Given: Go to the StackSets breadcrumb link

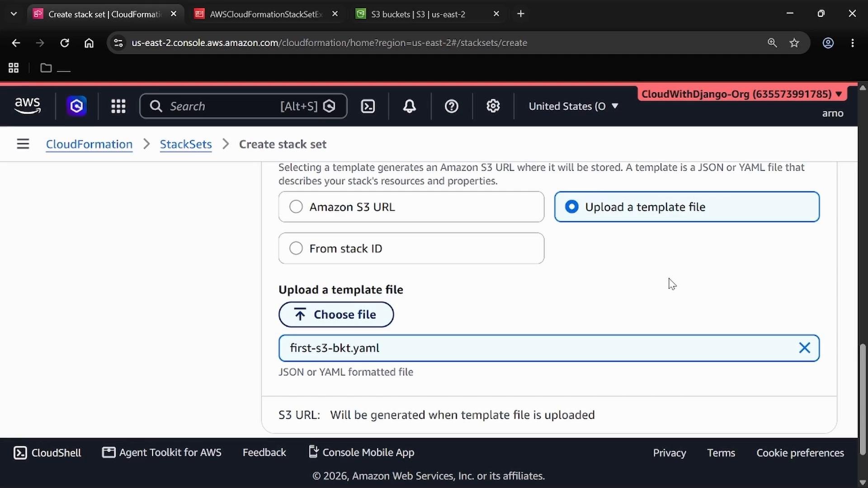Looking at the screenshot, I should pyautogui.click(x=186, y=144).
